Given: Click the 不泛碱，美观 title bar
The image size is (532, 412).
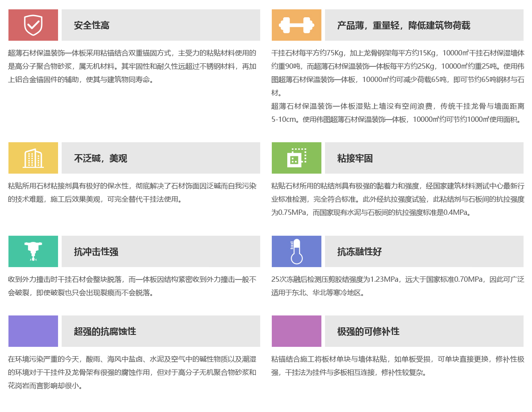Looking at the screenshot, I should [160, 158].
